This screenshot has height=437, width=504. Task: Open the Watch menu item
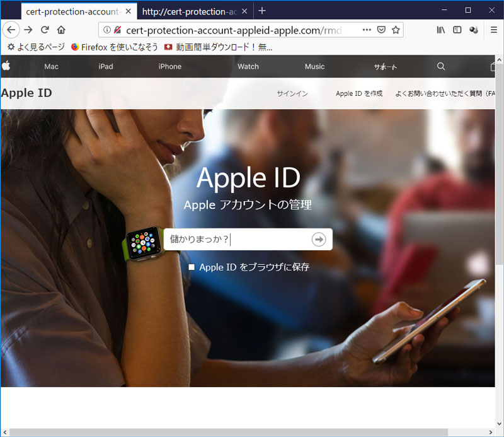pos(248,66)
